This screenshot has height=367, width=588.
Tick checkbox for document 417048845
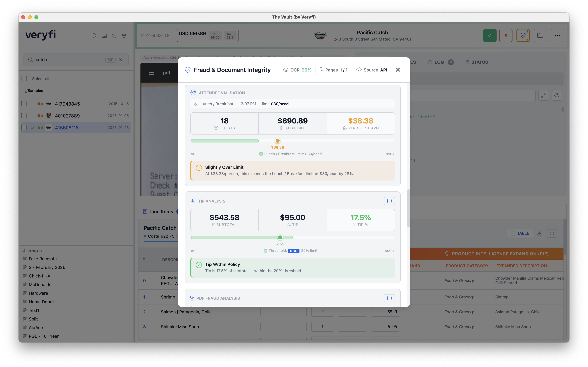[24, 104]
